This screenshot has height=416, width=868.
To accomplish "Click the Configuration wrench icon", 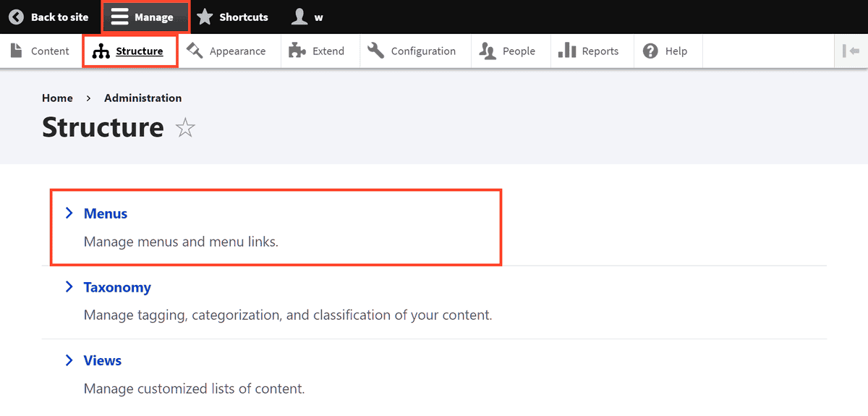I will point(375,51).
